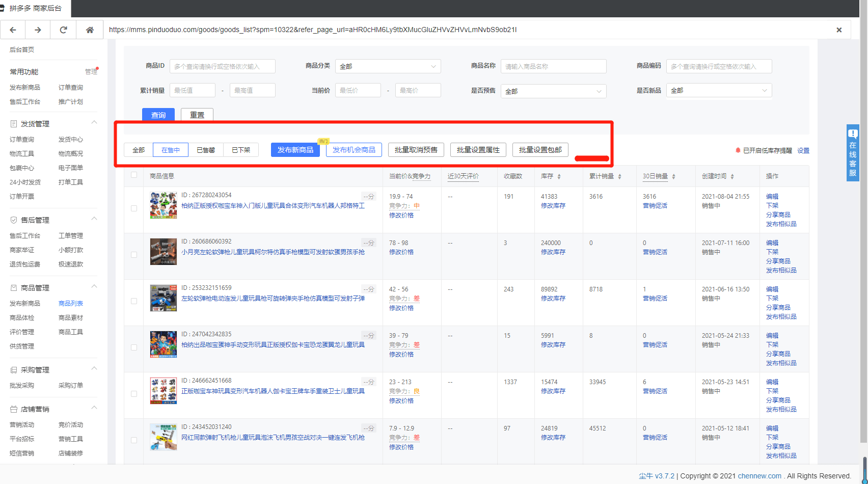The image size is (868, 484).
Task: Collapse the 采购管理 section
Action: tap(94, 368)
